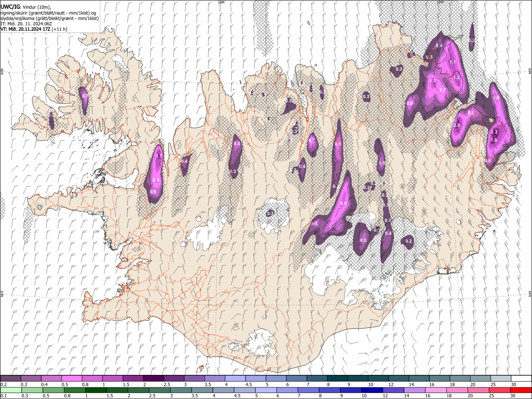Click the '(+11 h)' forecast offset text
This screenshot has height=399, width=532.
[60, 29]
